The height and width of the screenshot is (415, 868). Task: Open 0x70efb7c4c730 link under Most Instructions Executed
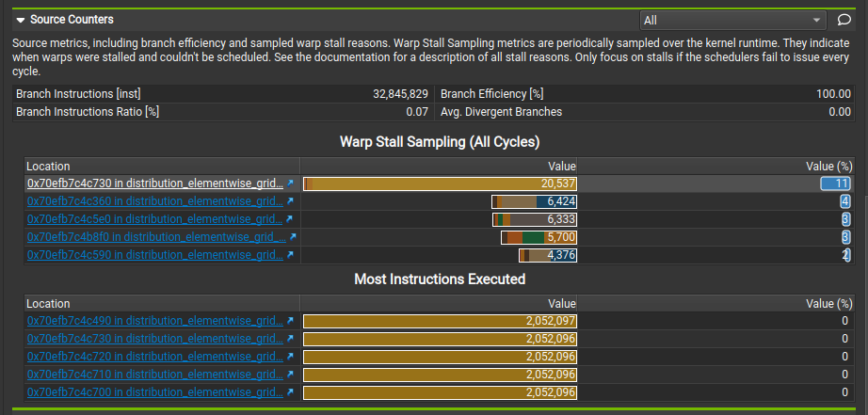point(154,339)
